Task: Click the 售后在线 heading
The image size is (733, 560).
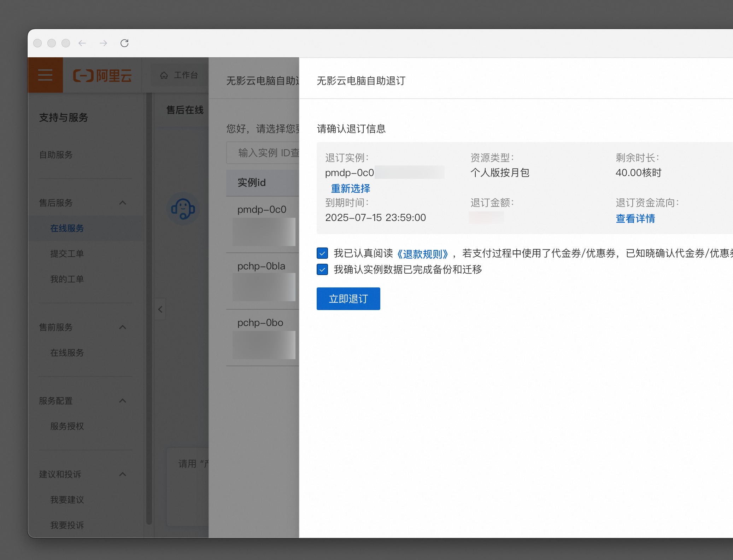Action: 185,110
